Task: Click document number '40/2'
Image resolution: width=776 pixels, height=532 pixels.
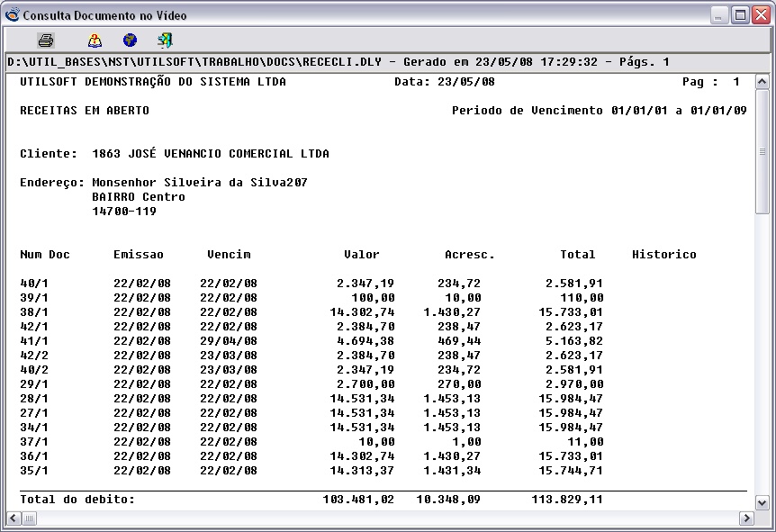Action: [x=34, y=369]
